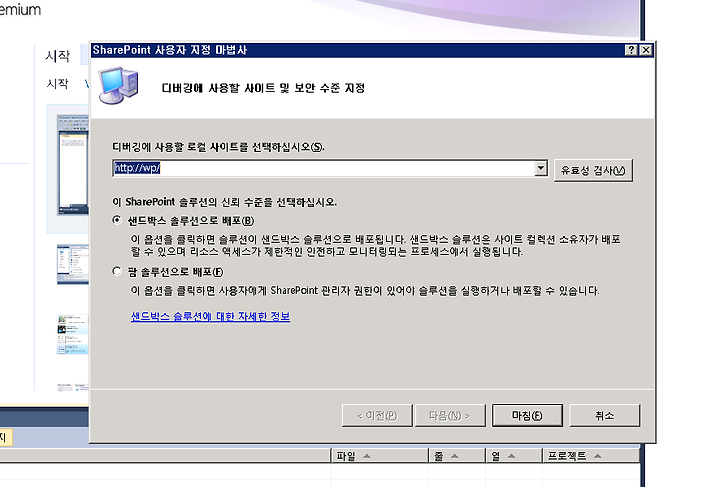
Task: Click the 유효성 검사 validate button
Action: point(593,171)
